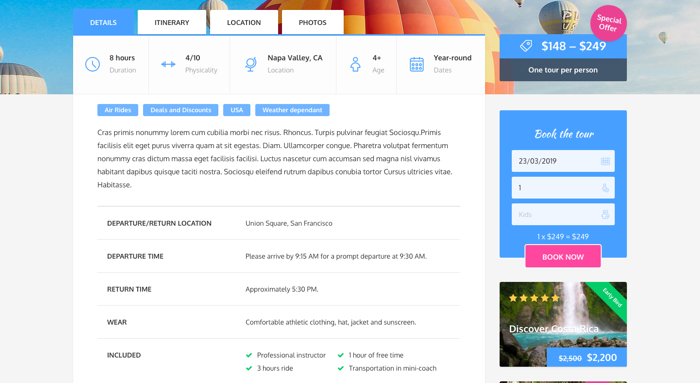
Task: Click the $2,200 price on Costa Rica card
Action: click(602, 358)
